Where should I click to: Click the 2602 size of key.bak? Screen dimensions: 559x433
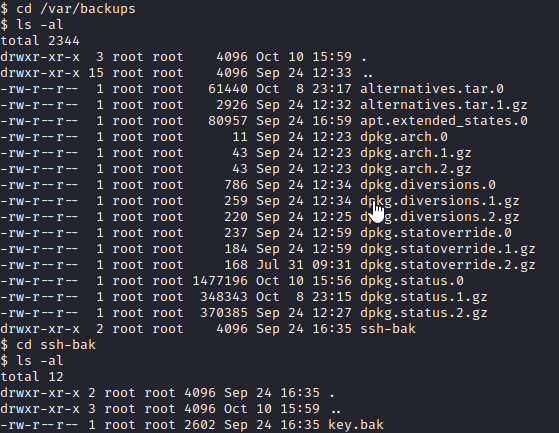coord(200,425)
